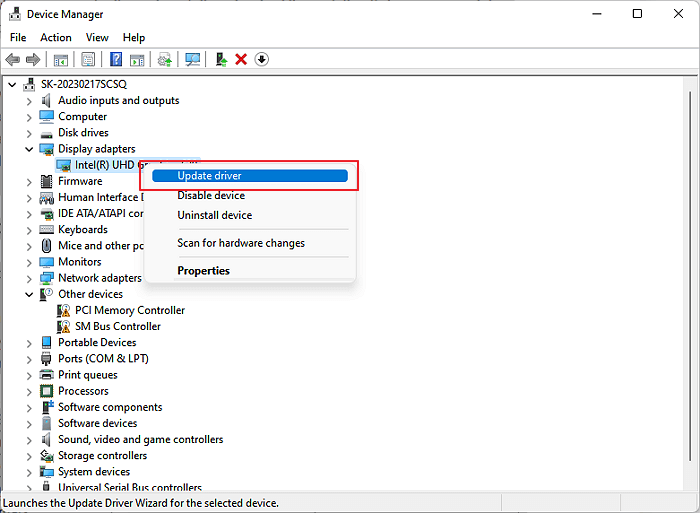Open the Action menu
Image resolution: width=700 pixels, height=513 pixels.
pyautogui.click(x=56, y=38)
